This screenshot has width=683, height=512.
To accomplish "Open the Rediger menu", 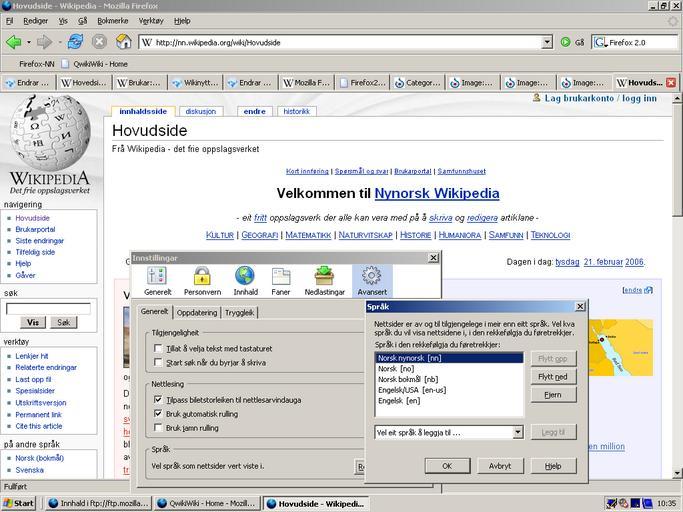I will click(x=35, y=20).
